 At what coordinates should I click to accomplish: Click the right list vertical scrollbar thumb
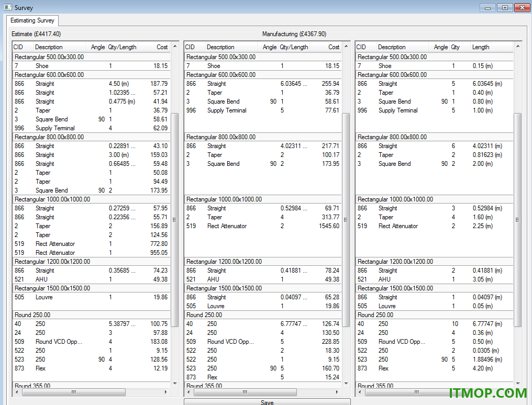518,220
